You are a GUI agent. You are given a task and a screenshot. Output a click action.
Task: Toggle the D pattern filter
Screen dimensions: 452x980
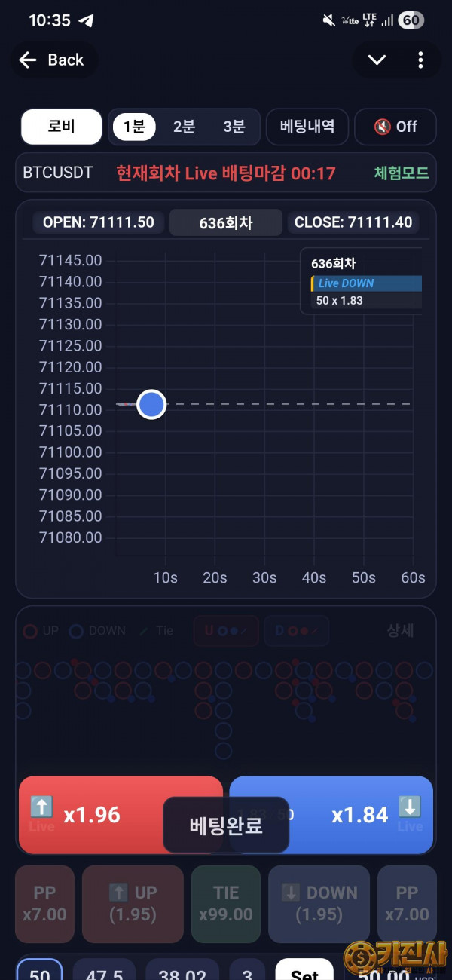(x=296, y=631)
